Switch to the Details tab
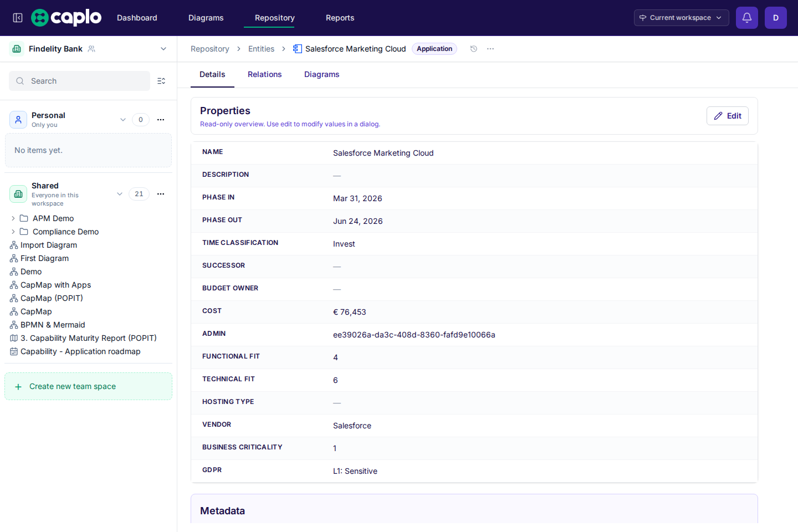 click(212, 74)
